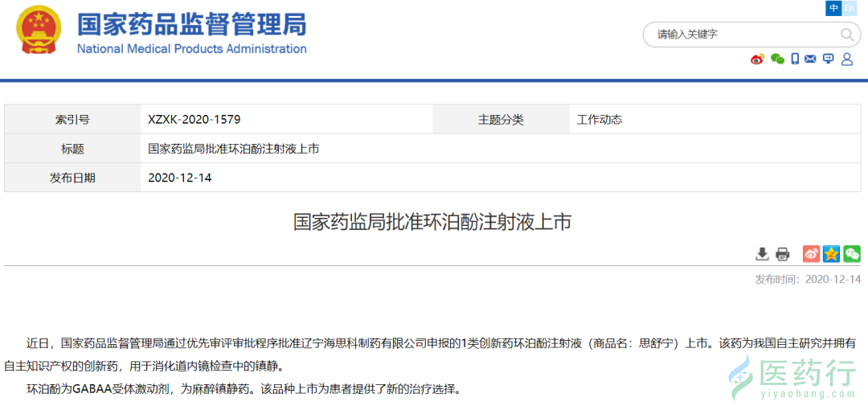Share article to QZone star icon
Image resolution: width=868 pixels, height=410 pixels.
[831, 254]
